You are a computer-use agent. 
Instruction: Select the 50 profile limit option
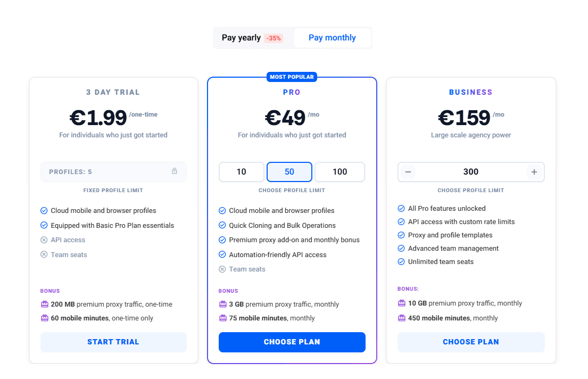(289, 172)
